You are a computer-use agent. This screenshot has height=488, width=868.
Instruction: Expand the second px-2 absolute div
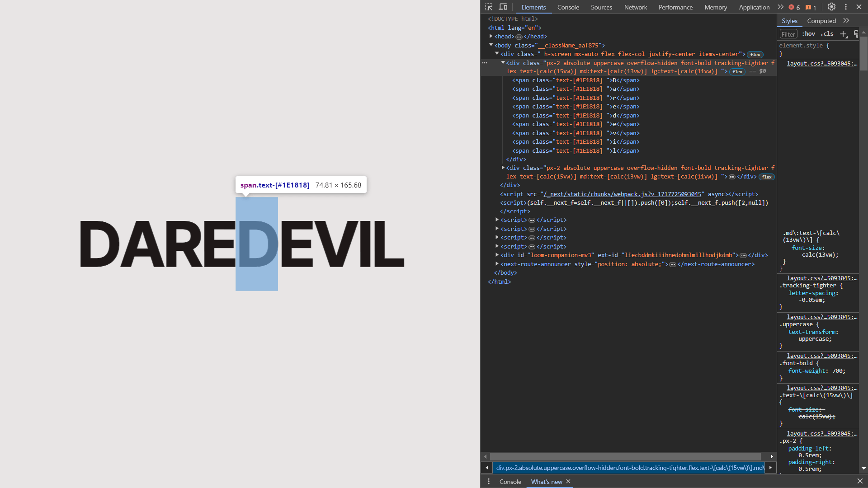pyautogui.click(x=503, y=168)
